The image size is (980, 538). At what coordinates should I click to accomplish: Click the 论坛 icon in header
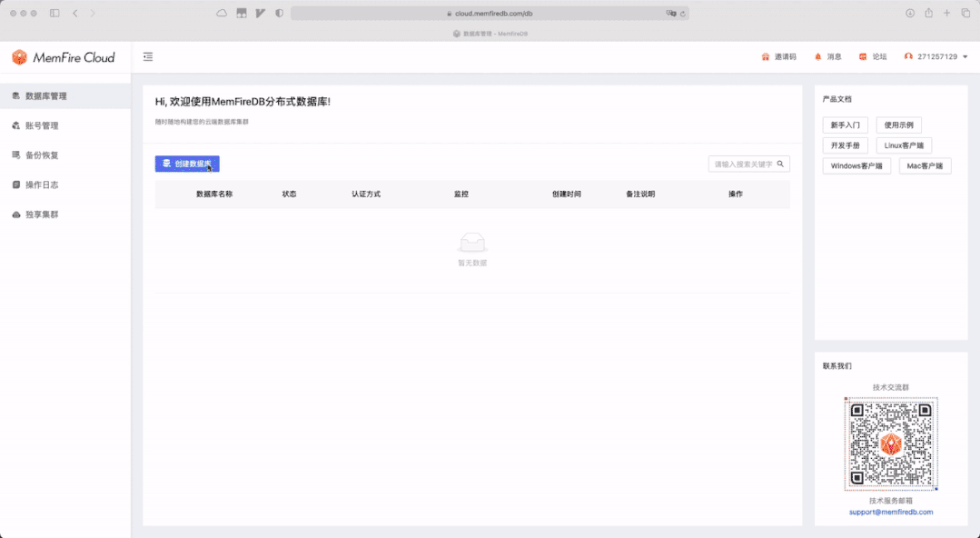[x=863, y=57]
